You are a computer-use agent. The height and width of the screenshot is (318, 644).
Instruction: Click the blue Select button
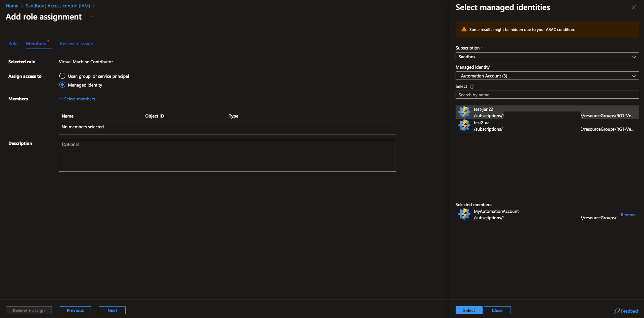(469, 310)
